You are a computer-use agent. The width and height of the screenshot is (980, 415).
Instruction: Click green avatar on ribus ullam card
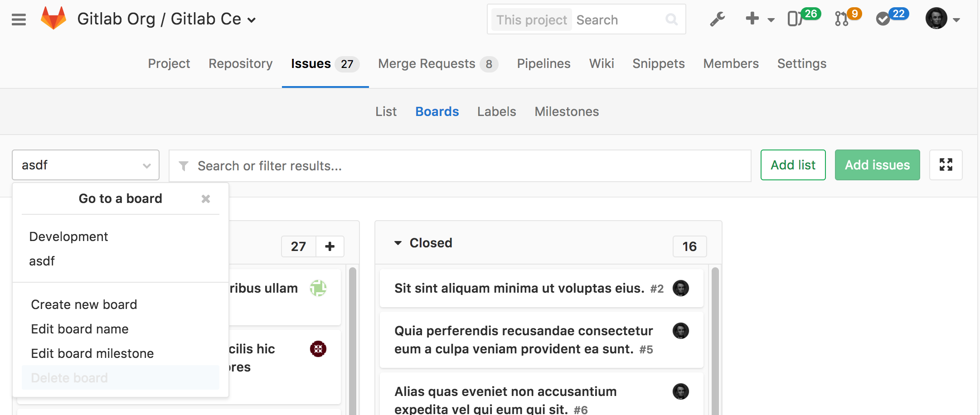click(318, 288)
